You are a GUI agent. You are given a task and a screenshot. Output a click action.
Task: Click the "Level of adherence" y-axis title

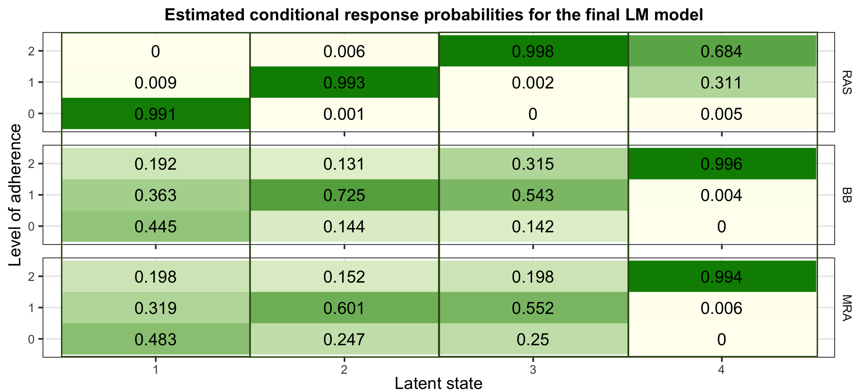15,195
